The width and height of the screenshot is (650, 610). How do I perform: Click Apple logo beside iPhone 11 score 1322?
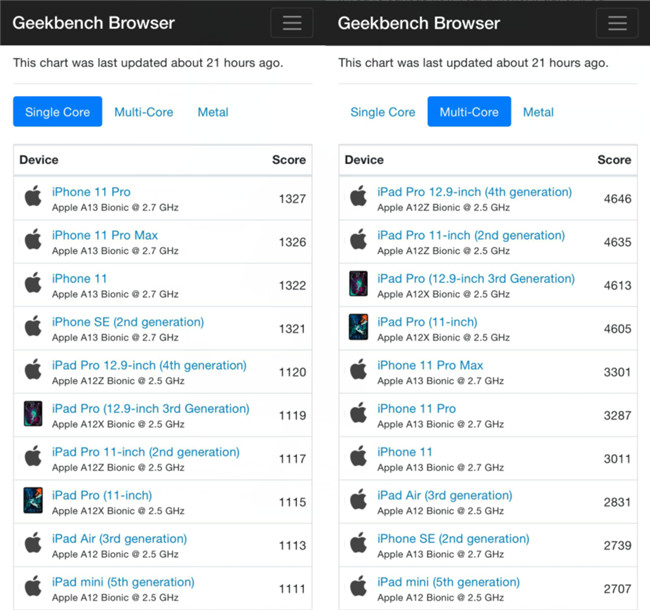(33, 282)
